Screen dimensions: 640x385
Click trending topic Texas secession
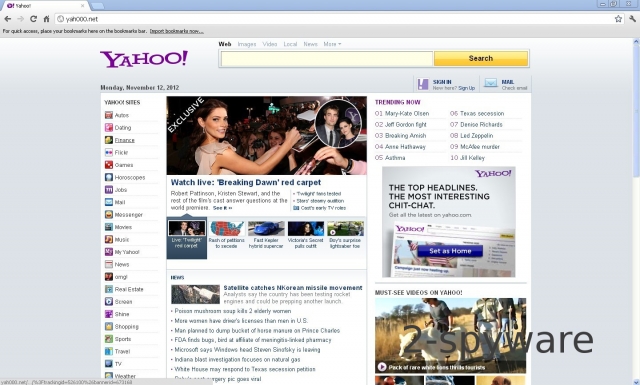coord(482,113)
